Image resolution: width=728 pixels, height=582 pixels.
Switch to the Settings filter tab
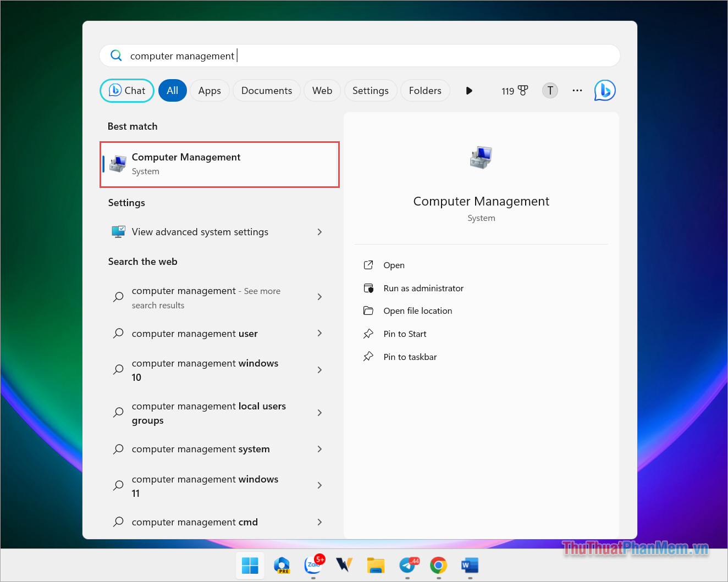point(370,90)
